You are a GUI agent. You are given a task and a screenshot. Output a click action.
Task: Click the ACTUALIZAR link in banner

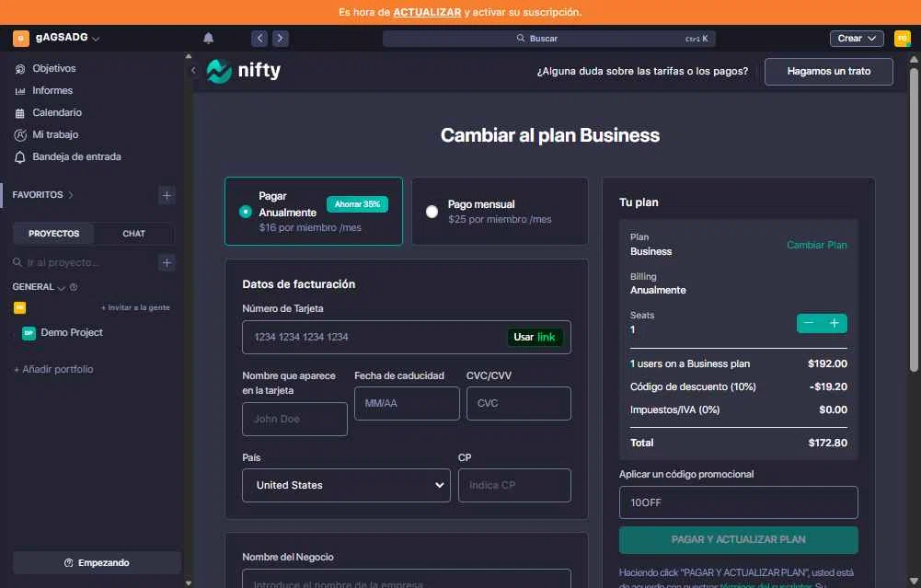[427, 12]
